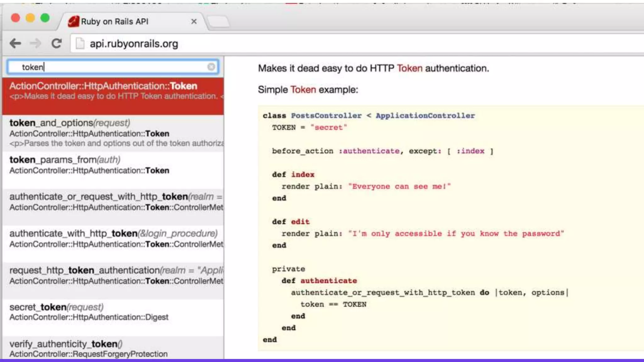The width and height of the screenshot is (644, 362).
Task: Close the window with the red button
Action: pos(15,18)
